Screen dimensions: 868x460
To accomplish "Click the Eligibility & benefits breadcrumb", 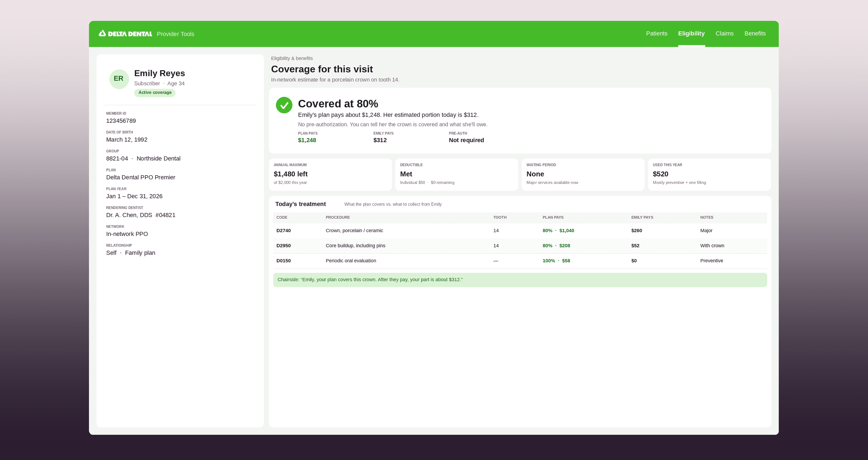I will pos(292,58).
